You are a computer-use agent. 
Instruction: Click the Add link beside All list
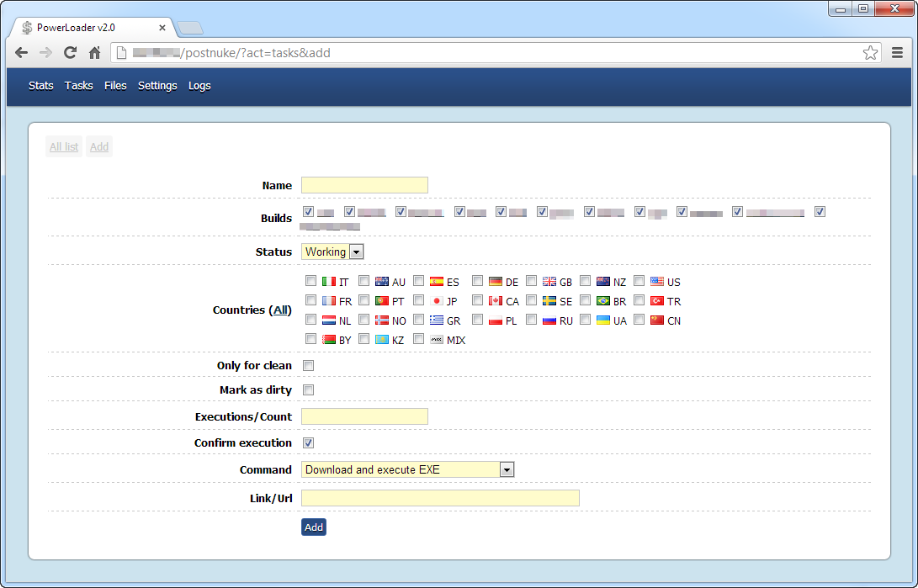point(99,147)
